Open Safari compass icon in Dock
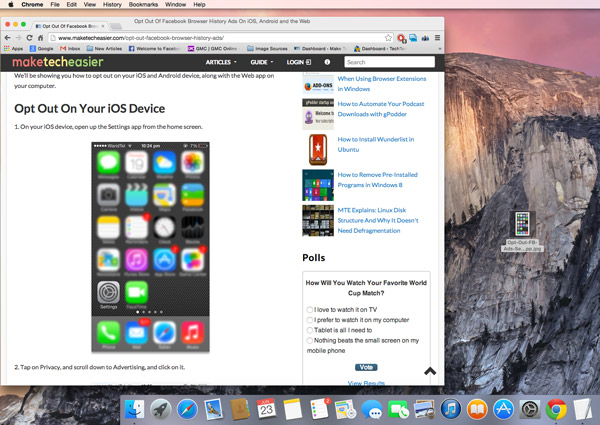 187,409
